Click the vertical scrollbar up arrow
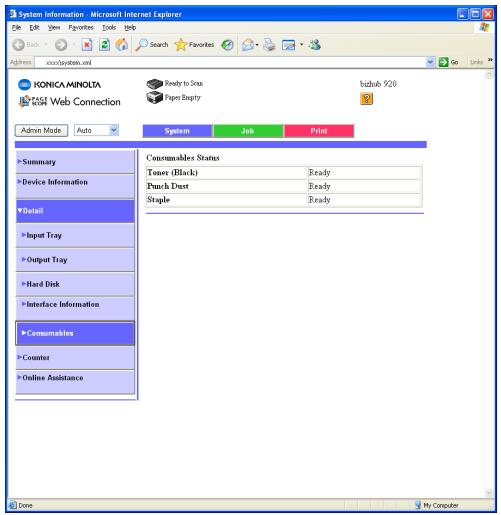The height and width of the screenshot is (515, 501). click(x=489, y=75)
